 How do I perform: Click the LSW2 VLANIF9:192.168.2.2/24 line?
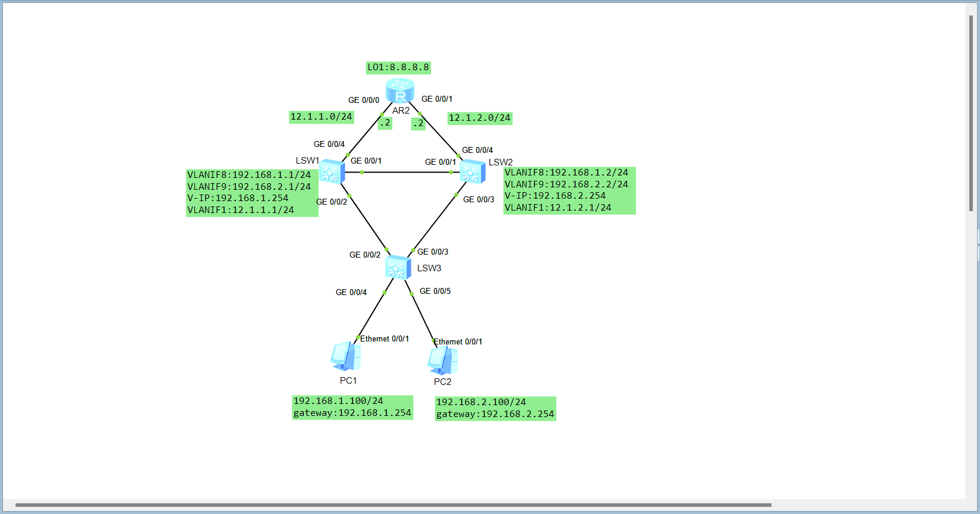[566, 184]
